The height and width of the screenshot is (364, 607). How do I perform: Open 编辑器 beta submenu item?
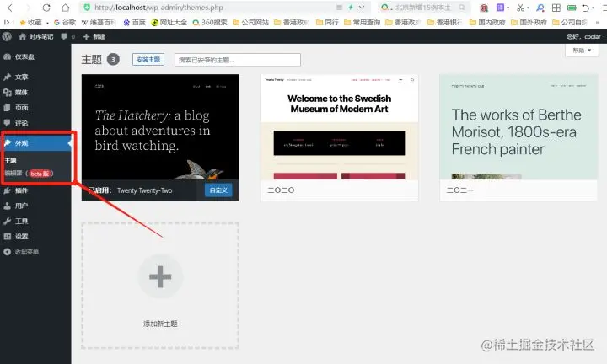click(x=29, y=174)
